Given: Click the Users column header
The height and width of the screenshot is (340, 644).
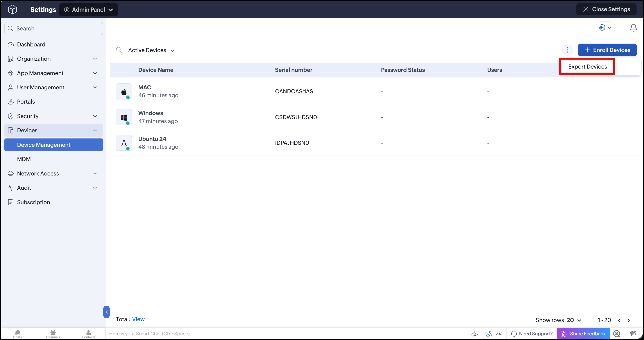Looking at the screenshot, I should tap(494, 70).
